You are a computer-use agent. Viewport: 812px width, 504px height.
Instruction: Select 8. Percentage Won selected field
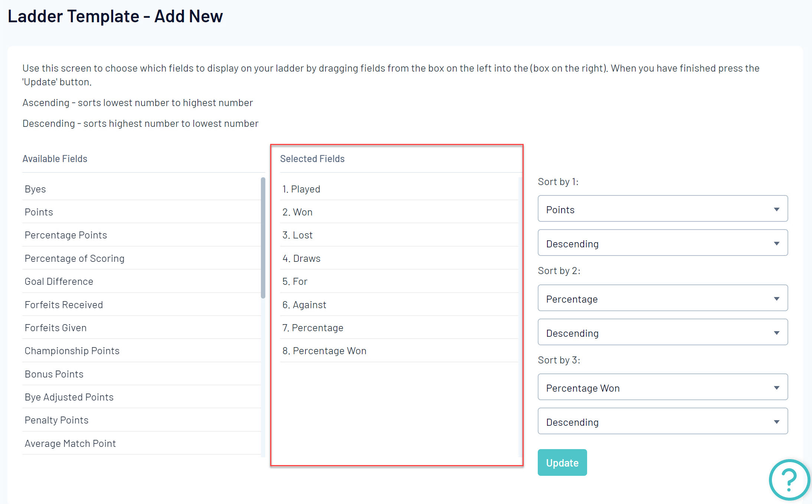[399, 351]
